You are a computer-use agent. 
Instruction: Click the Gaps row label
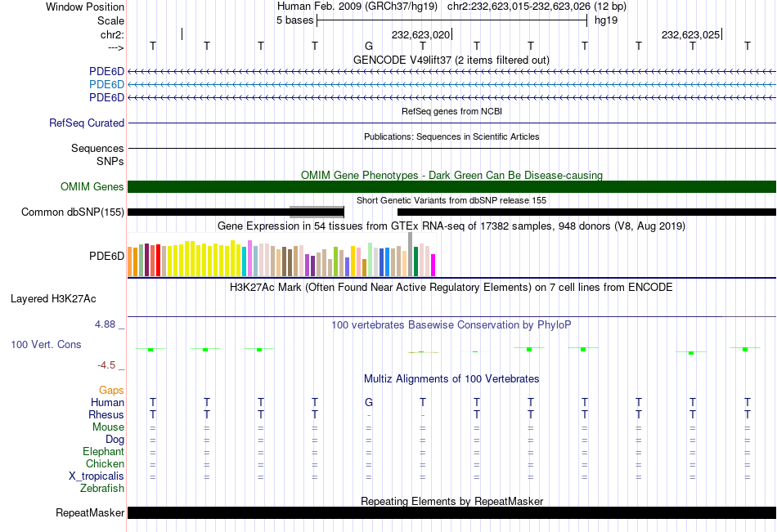111,391
